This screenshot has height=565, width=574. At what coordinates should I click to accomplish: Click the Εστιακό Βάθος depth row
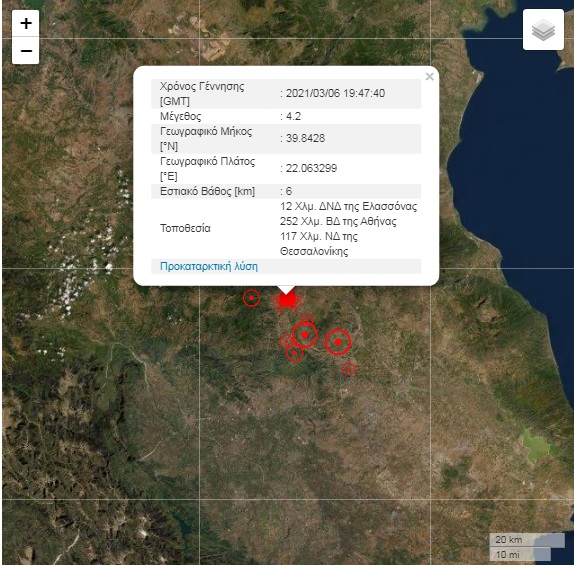coord(286,191)
